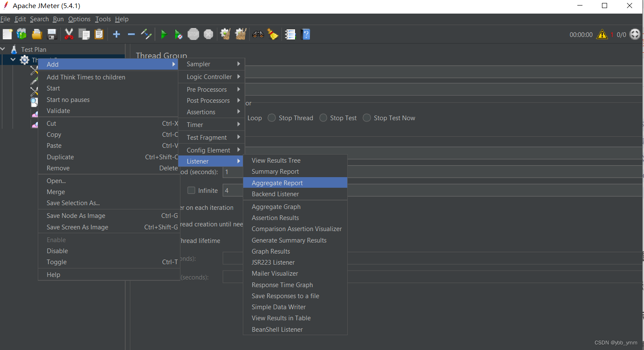Click the Reset Search broom icon
This screenshot has width=644, height=350.
pos(273,34)
